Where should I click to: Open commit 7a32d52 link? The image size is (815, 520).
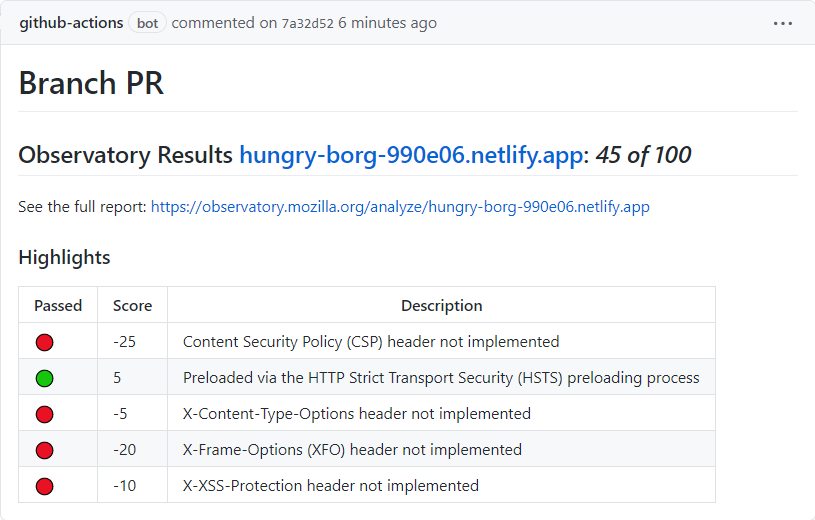click(308, 23)
